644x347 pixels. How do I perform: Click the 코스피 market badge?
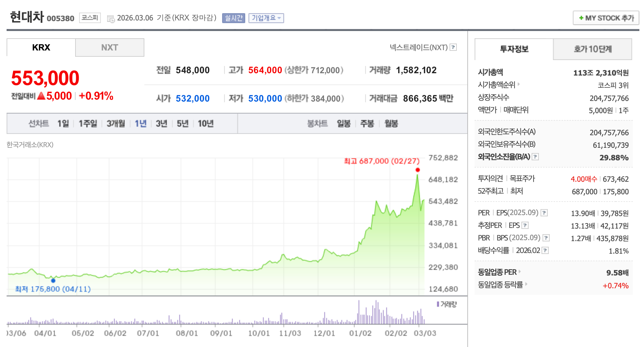[x=90, y=18]
